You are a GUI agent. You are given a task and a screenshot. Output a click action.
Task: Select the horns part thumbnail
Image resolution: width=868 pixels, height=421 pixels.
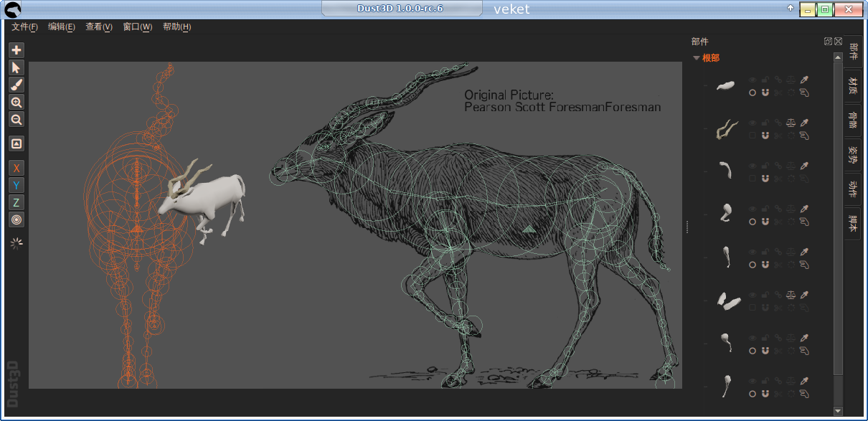[x=727, y=129]
